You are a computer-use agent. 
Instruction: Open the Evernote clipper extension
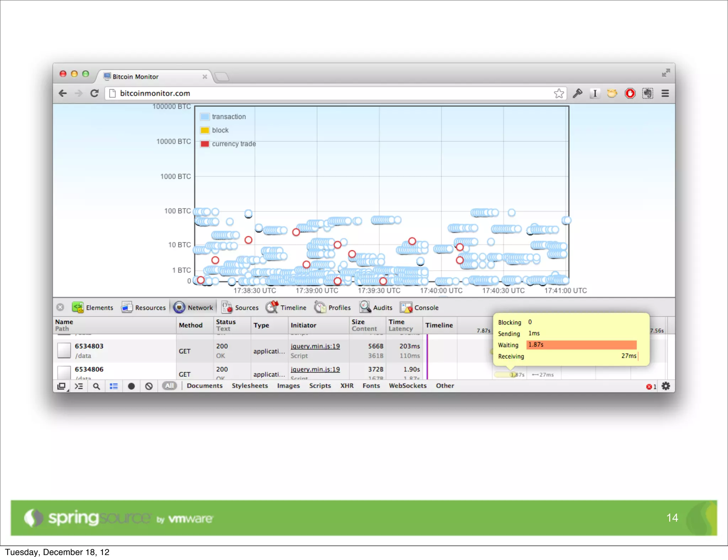point(648,93)
